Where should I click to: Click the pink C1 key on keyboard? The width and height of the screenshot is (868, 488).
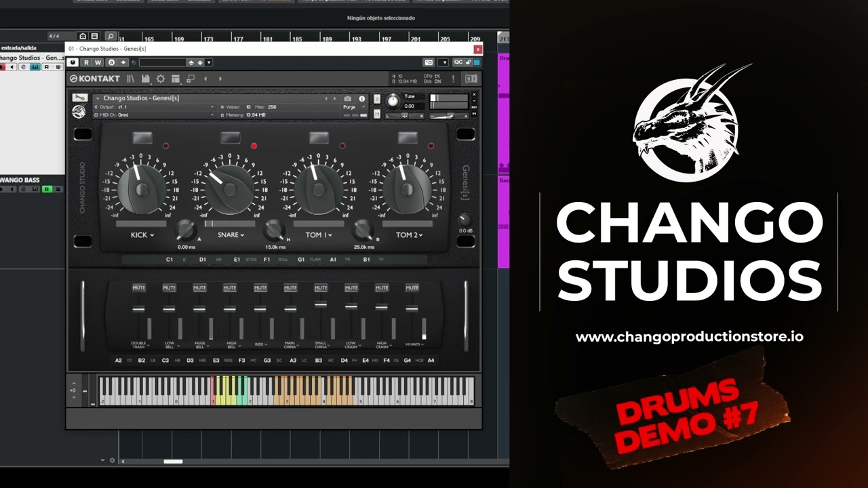click(x=213, y=390)
